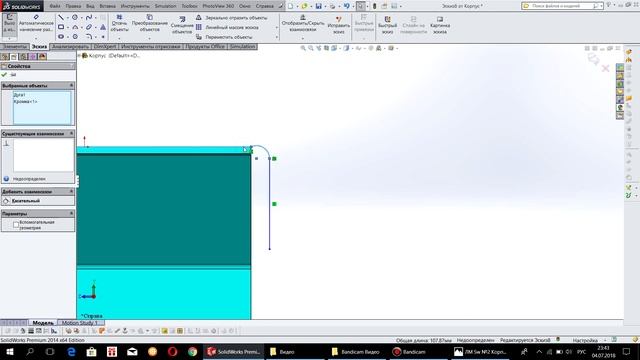Click Sketch Picture (Картинка эскиза)
The height and width of the screenshot is (360, 640).
pyautogui.click(x=440, y=25)
